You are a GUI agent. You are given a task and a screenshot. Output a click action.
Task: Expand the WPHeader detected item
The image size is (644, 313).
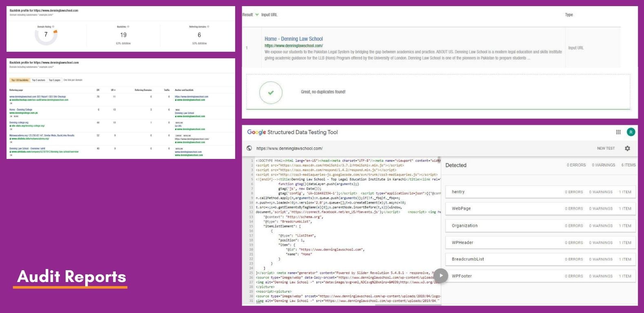pos(540,242)
